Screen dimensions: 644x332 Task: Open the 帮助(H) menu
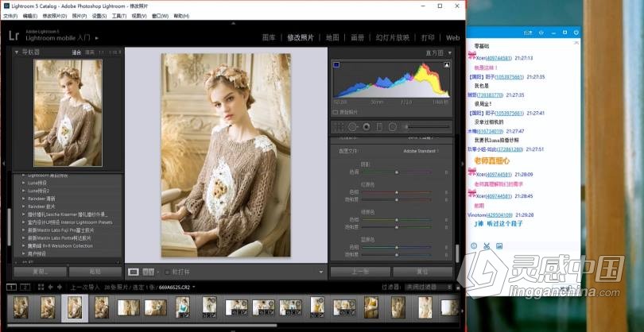(181, 16)
